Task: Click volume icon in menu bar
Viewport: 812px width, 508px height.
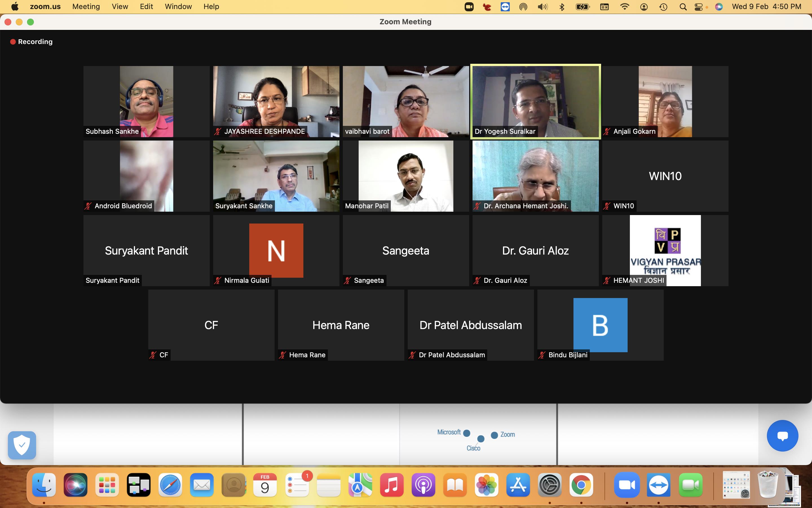Action: click(542, 7)
